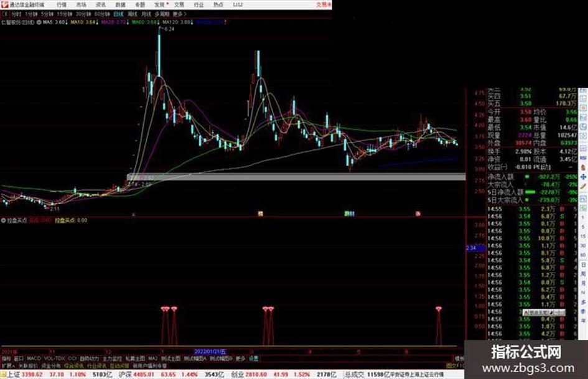
Task: Switch to 5-minute period in sidebar
Action: 583,227
